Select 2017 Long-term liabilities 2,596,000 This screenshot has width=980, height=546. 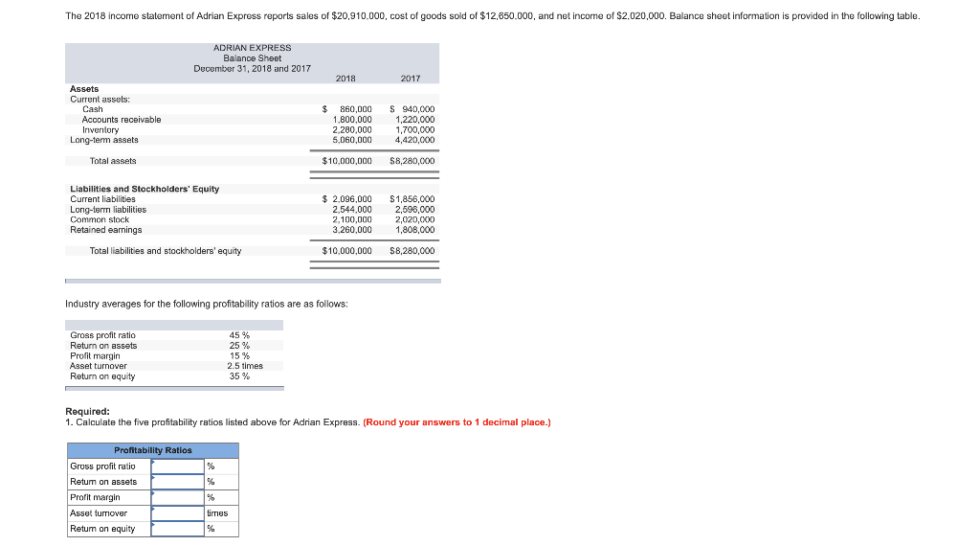[x=415, y=210]
